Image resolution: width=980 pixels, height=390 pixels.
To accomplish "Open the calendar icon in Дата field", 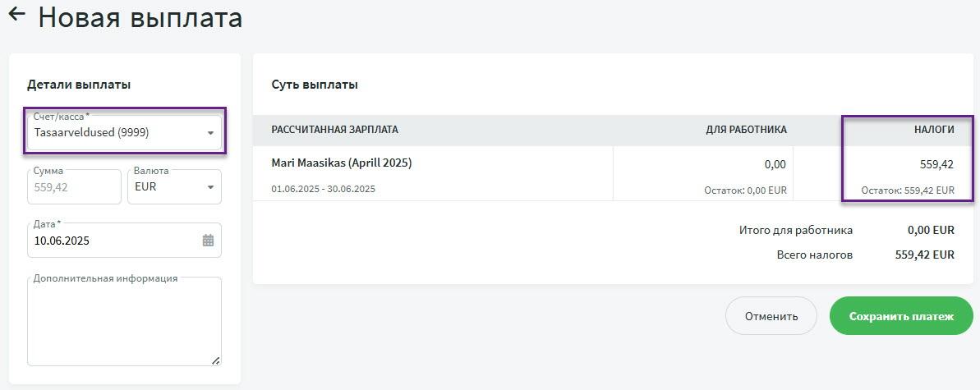I will [208, 241].
